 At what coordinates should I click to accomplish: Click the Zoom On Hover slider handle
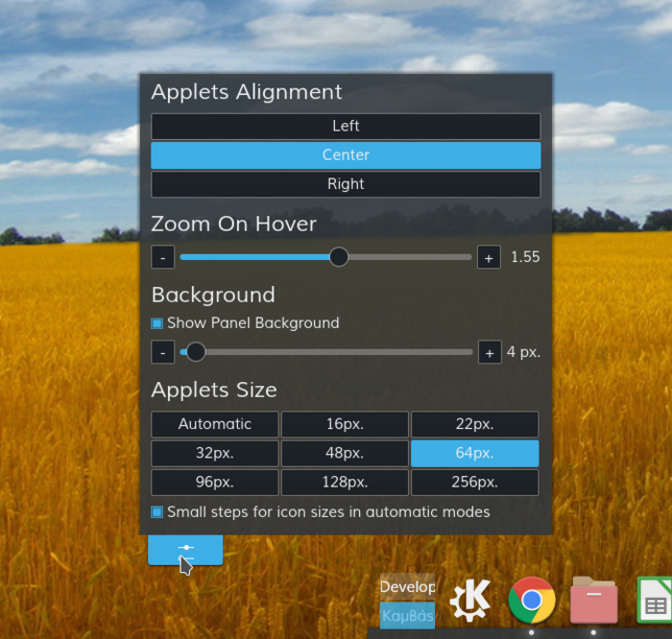click(339, 256)
